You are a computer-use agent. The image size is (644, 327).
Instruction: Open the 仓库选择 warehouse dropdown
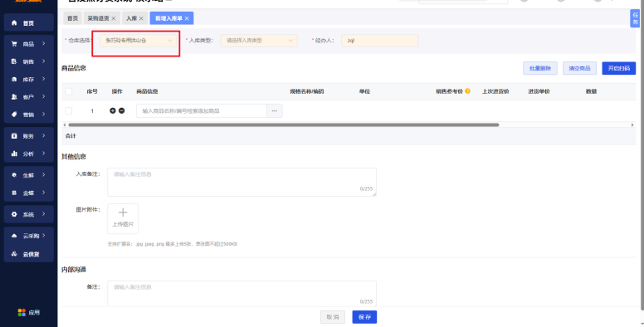pos(138,41)
